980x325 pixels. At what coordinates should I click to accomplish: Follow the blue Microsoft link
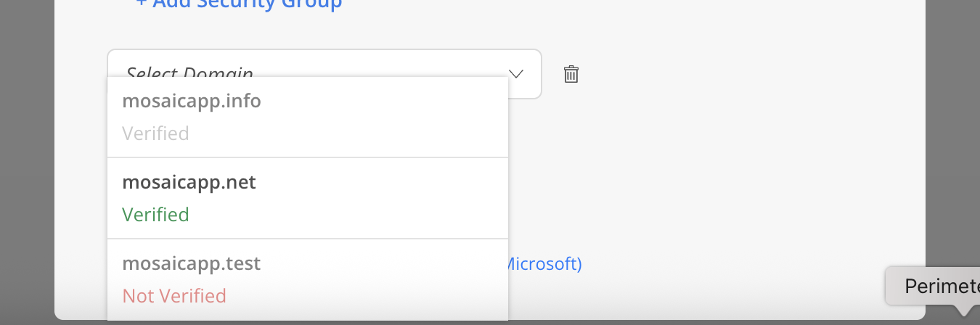click(543, 264)
